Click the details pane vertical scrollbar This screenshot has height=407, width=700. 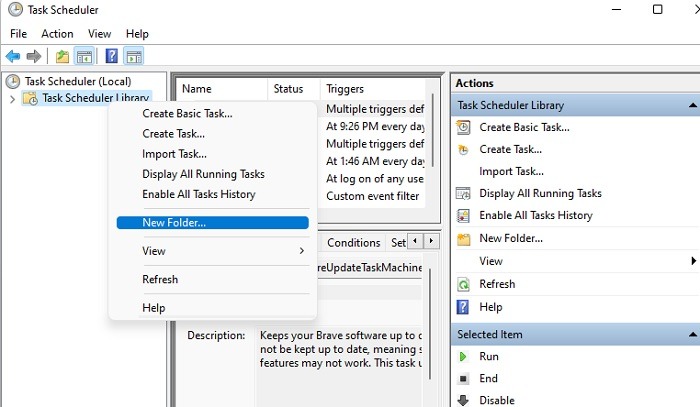[430, 324]
